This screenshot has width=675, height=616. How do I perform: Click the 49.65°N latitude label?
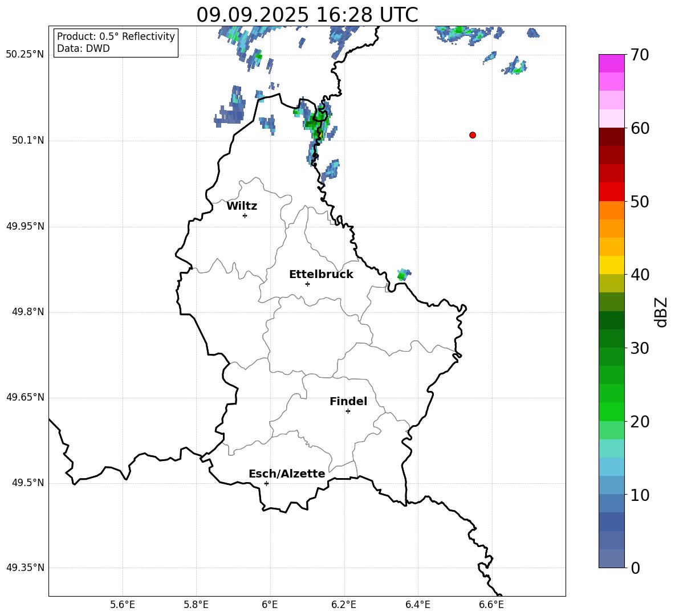point(25,397)
